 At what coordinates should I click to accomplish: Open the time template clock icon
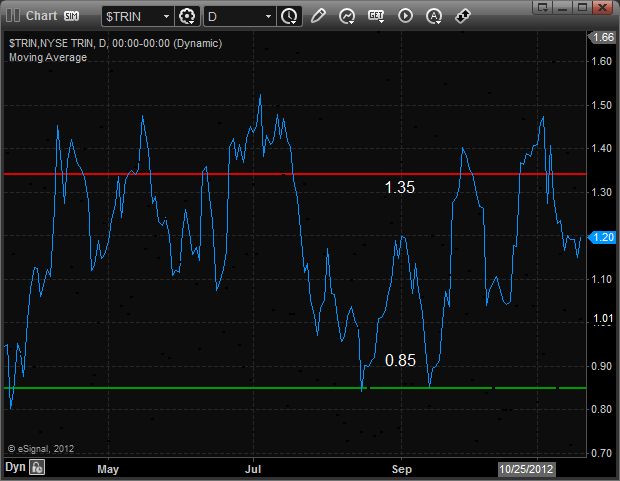(289, 17)
